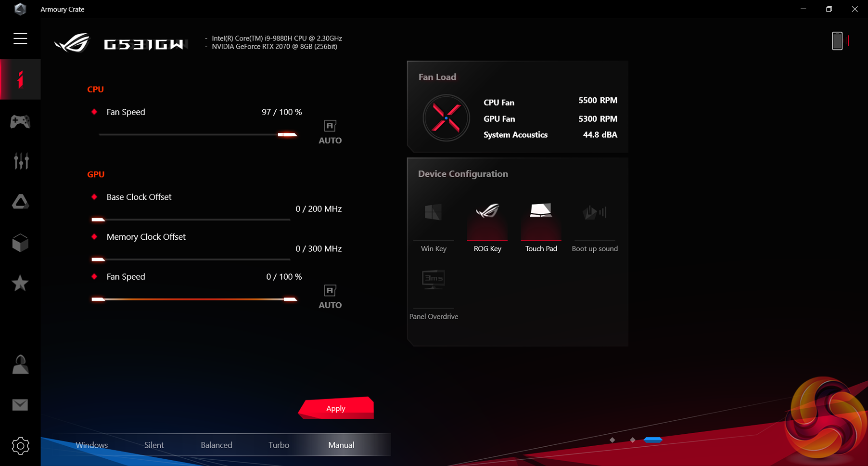Viewport: 868px width, 466px height.
Task: Open the mail news icon
Action: point(20,405)
